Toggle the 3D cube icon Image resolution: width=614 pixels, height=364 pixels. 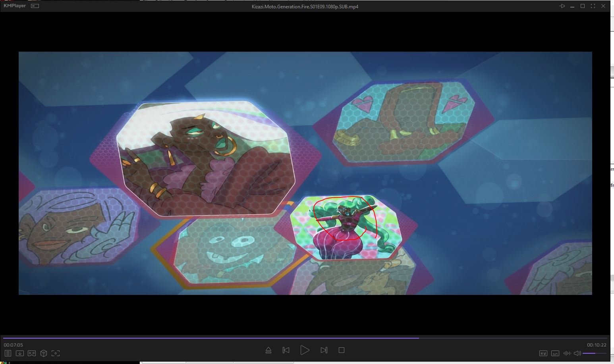(44, 353)
